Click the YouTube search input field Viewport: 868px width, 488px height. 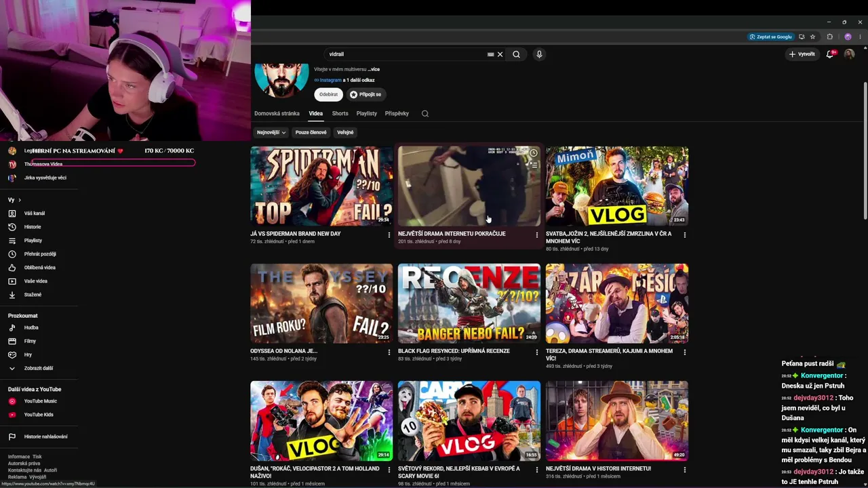coord(406,54)
